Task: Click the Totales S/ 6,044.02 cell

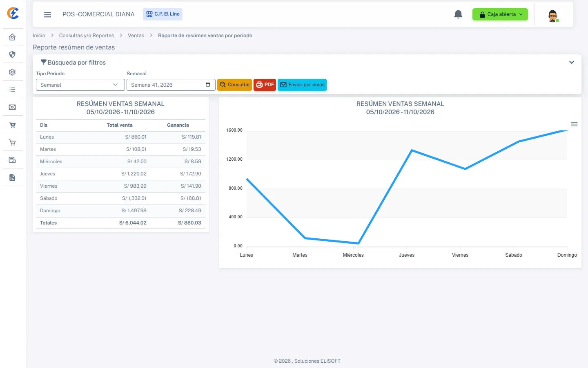Action: pos(133,223)
